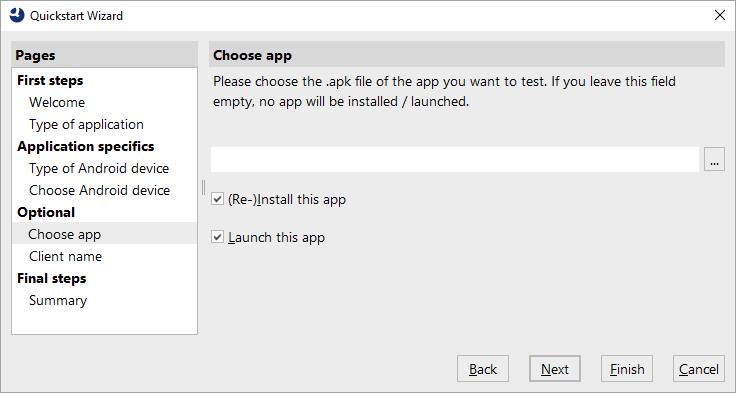Viewport: 736px width, 393px height.
Task: Click Finish to complete the wizard
Action: pos(627,369)
